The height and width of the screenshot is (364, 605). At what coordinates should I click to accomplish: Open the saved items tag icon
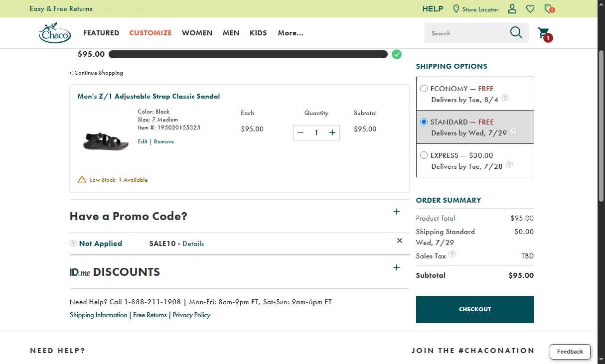point(549,9)
